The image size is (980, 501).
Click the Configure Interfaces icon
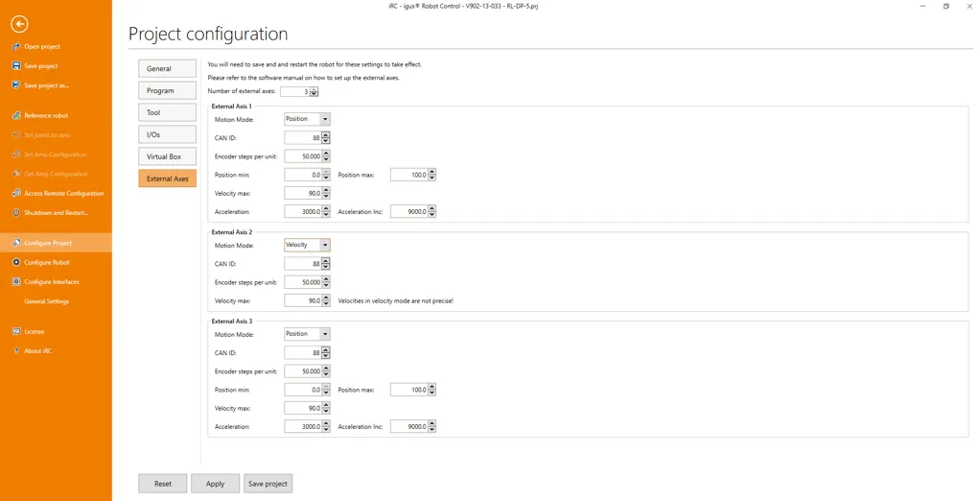16,282
